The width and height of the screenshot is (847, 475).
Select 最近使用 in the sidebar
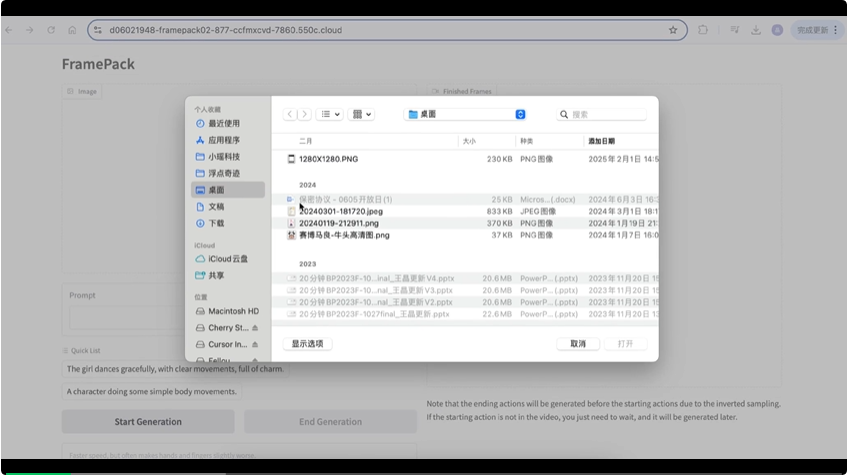(227, 123)
